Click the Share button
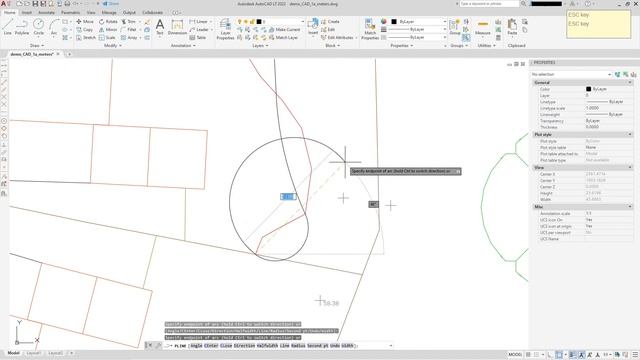This screenshot has height=360, width=640. click(111, 4)
